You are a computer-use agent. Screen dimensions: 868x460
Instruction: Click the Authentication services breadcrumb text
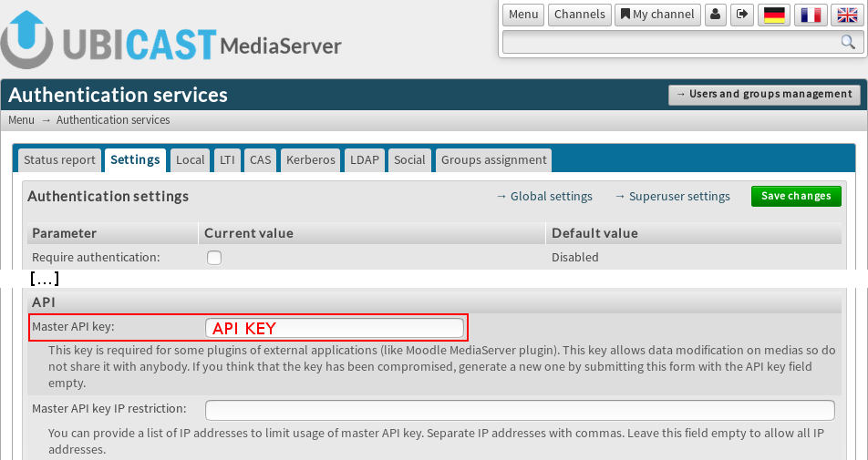[113, 120]
